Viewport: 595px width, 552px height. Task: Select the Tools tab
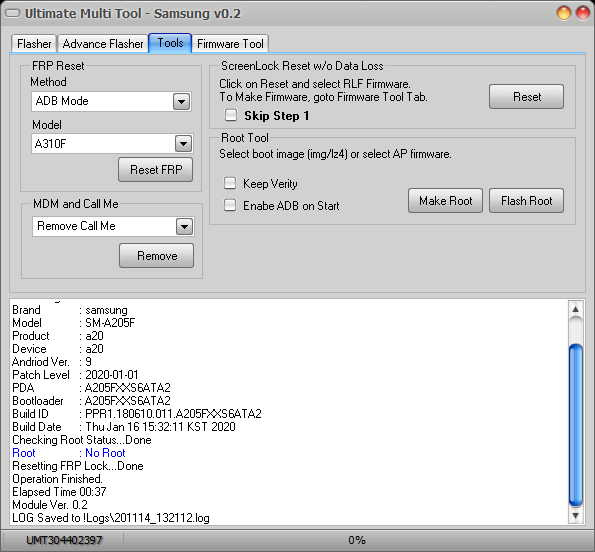170,43
